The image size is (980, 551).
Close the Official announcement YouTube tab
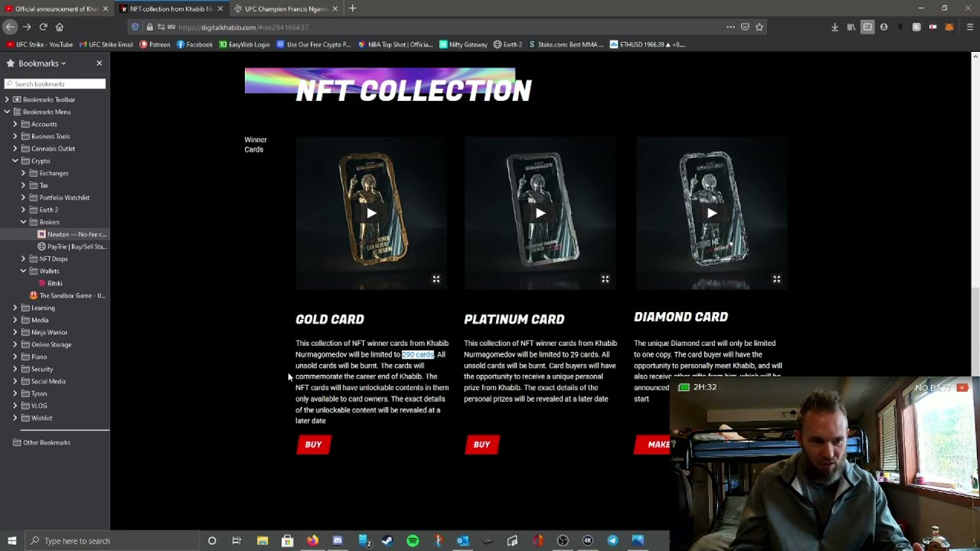point(106,8)
